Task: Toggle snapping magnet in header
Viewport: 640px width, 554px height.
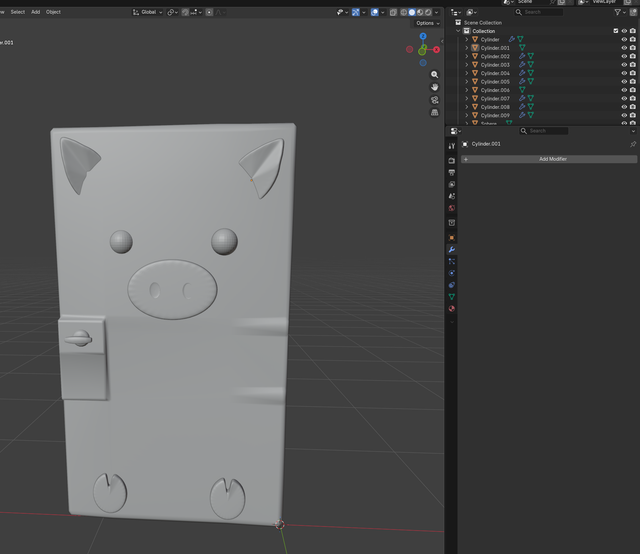Action: (x=185, y=12)
